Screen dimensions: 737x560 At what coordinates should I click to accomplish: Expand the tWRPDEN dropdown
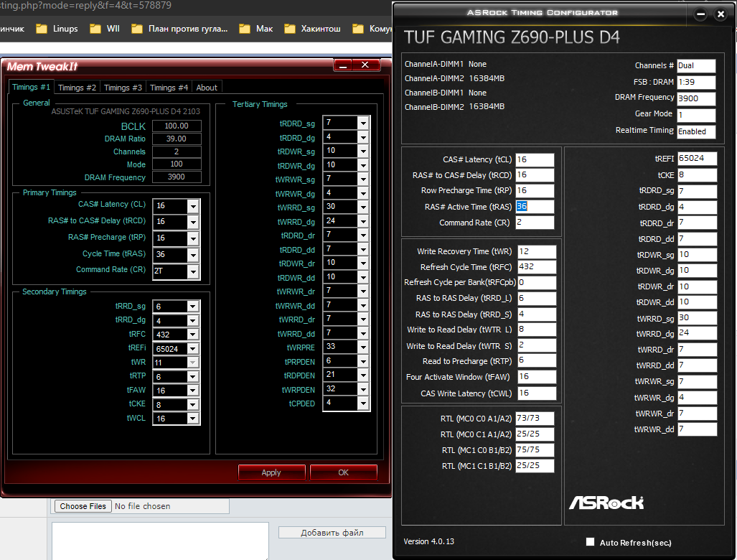363,389
